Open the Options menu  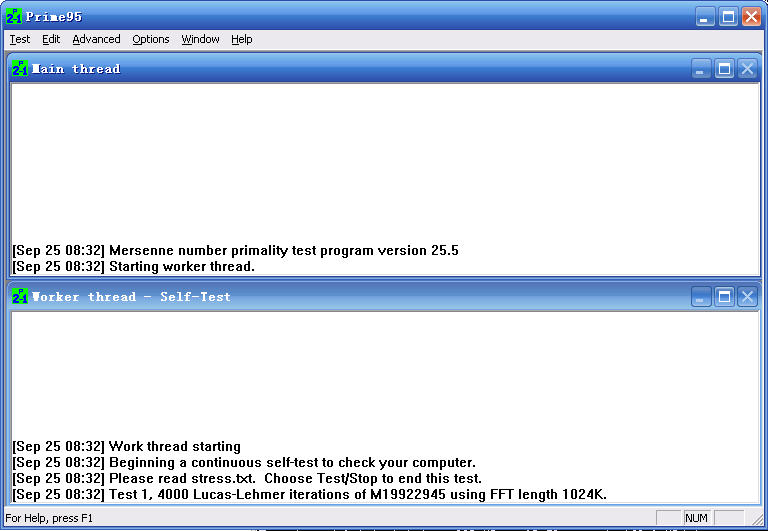(x=151, y=39)
